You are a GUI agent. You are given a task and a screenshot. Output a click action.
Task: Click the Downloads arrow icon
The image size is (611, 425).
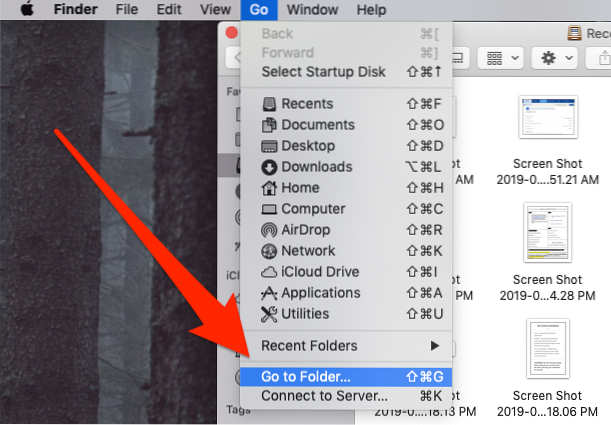268,167
